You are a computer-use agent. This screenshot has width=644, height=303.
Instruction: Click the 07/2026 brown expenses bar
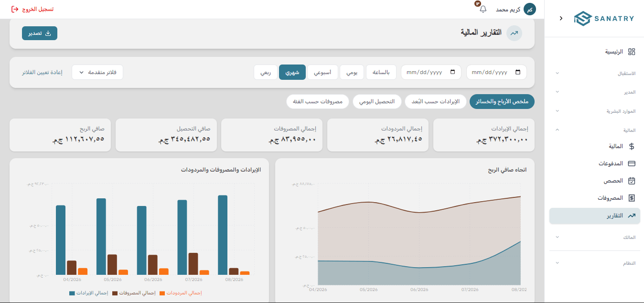(x=193, y=264)
